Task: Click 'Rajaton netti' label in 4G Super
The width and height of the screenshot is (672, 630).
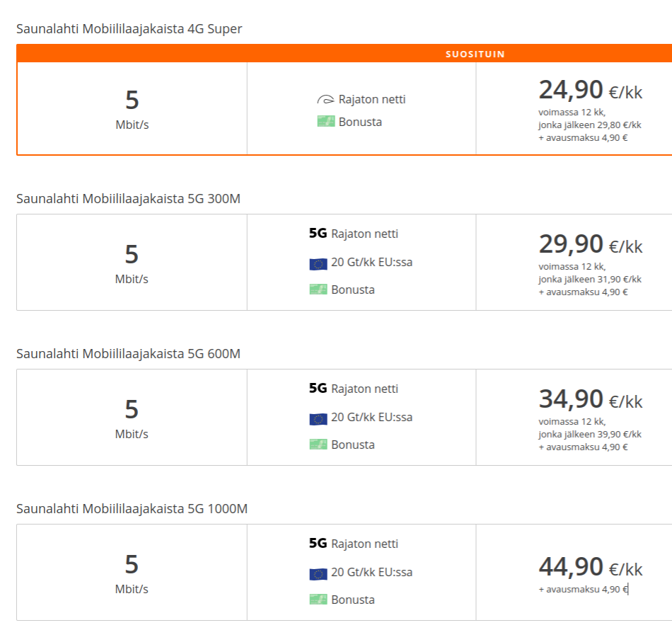Action: [372, 100]
